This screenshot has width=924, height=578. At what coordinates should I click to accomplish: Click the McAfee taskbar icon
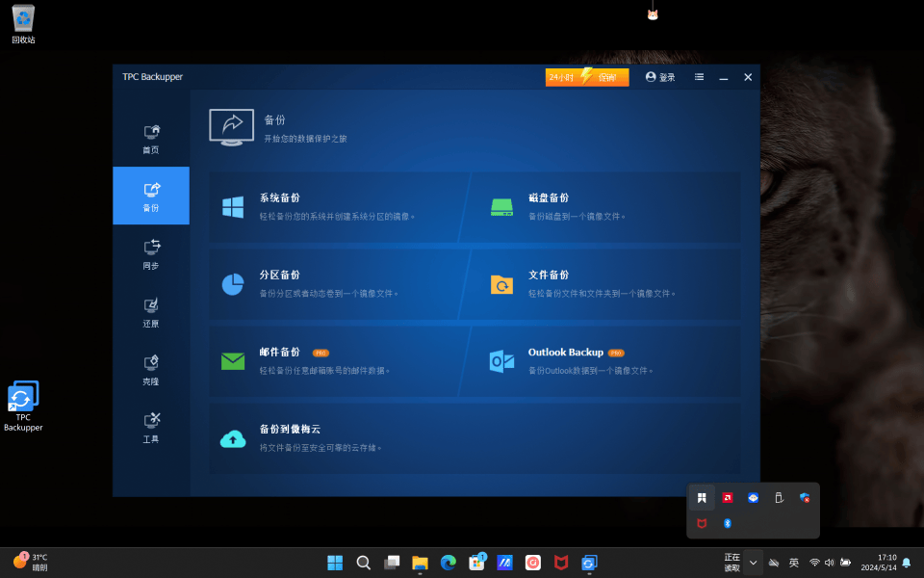click(x=561, y=563)
